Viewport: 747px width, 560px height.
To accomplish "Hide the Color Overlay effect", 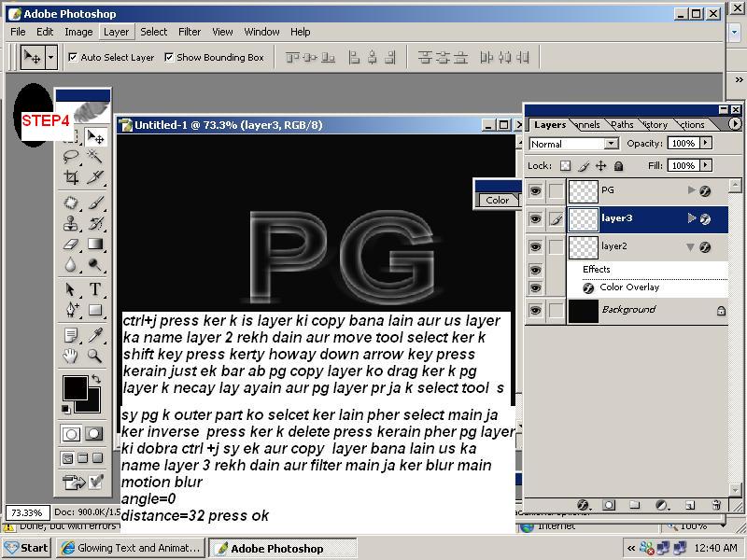I will pos(535,287).
